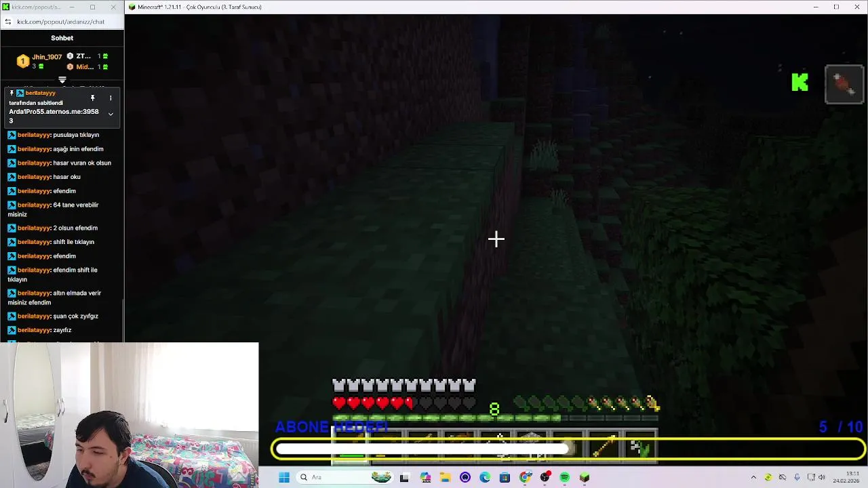The width and height of the screenshot is (868, 488).
Task: Open the purple circle app on the taskbar
Action: click(465, 477)
